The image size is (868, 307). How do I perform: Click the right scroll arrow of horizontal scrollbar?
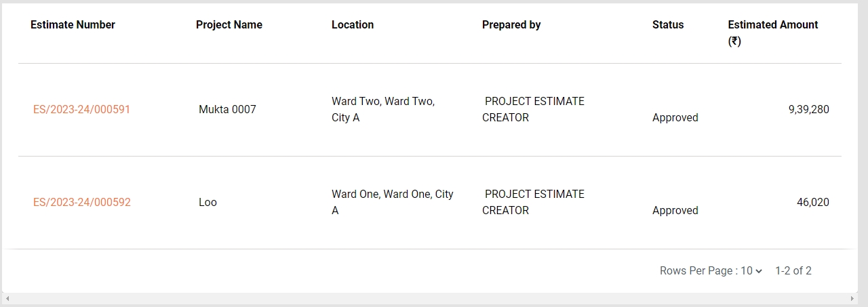(852, 298)
